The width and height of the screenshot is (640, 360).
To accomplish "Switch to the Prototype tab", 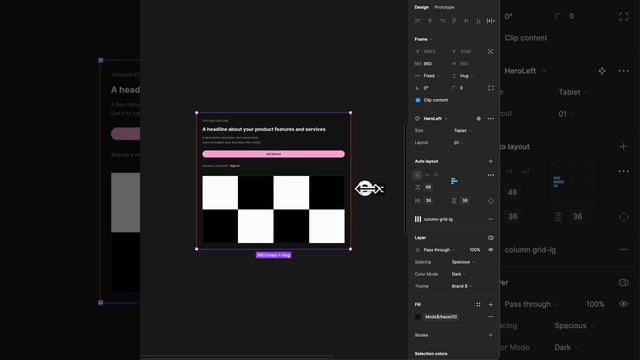I will coord(444,7).
